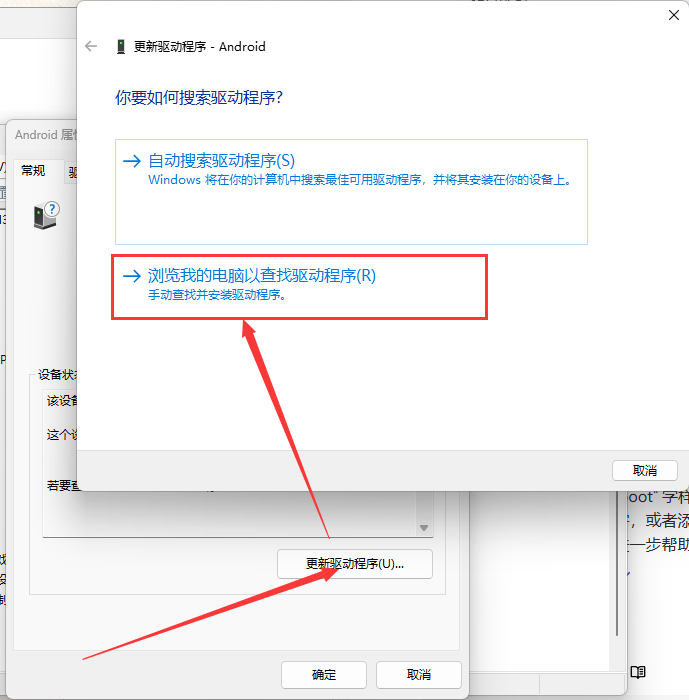Click the arrow icon next to 浏览我的电脑以查找驱动程序
Screen dimensions: 689x700
(131, 276)
